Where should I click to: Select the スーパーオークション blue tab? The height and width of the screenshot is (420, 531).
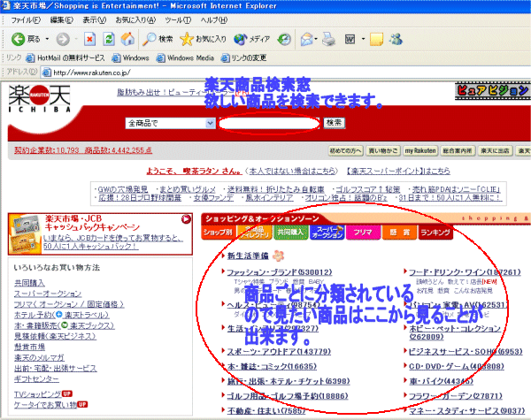[x=327, y=233]
